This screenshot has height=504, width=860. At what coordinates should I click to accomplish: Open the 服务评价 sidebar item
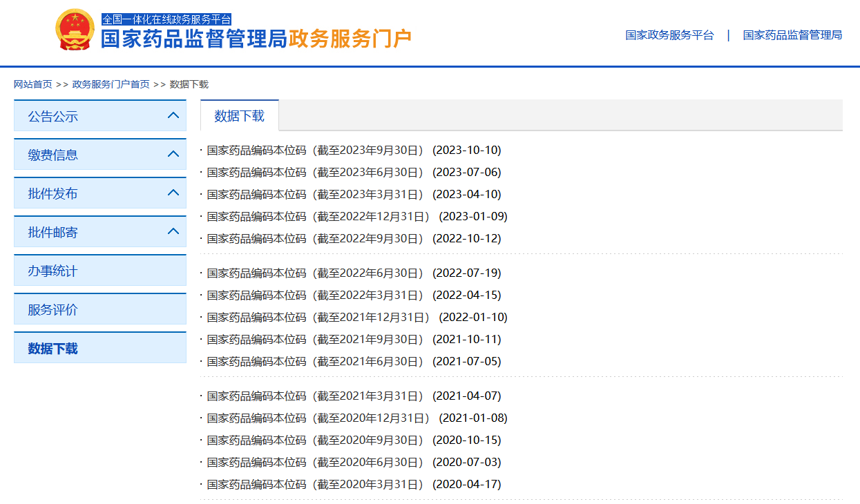pos(100,309)
